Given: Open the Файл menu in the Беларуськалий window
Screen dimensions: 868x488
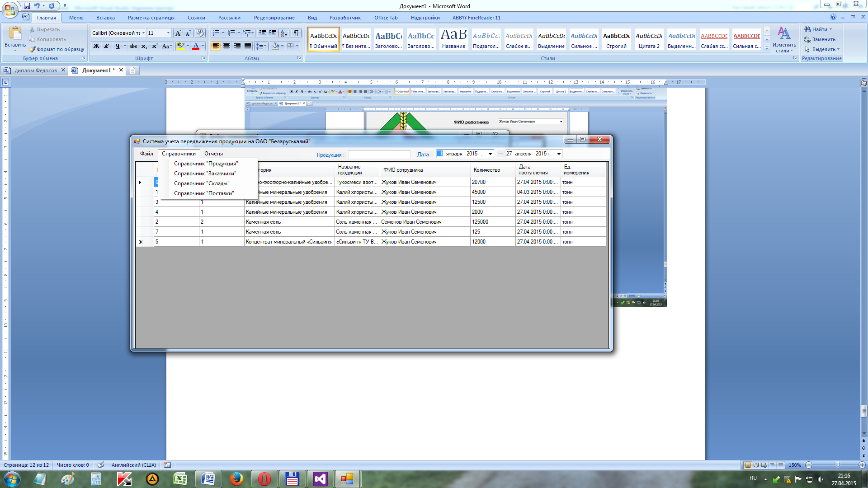Looking at the screenshot, I should click(x=146, y=154).
